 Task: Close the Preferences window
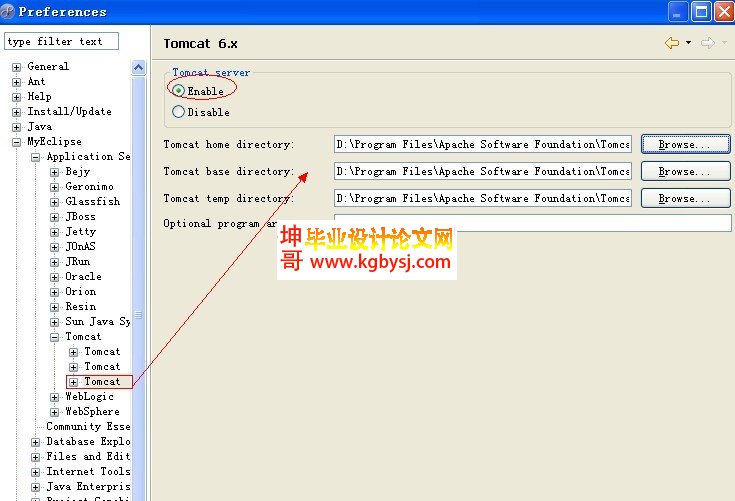click(724, 12)
